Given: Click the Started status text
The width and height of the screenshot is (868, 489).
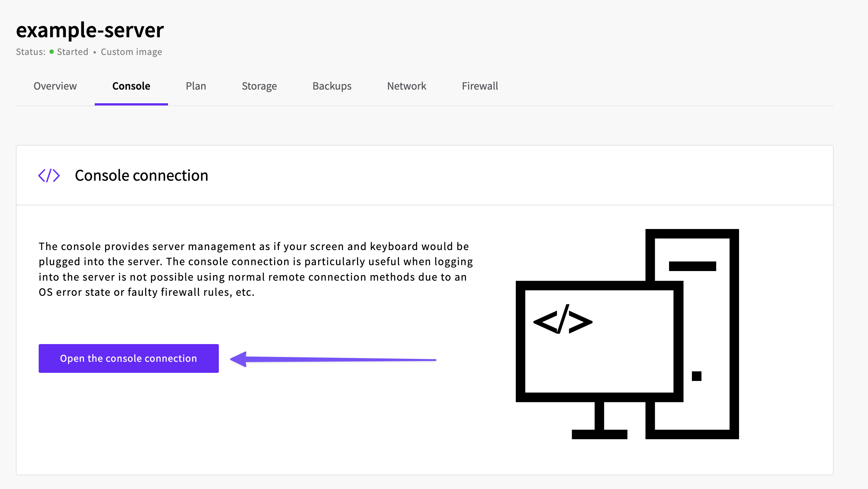Looking at the screenshot, I should (73, 52).
